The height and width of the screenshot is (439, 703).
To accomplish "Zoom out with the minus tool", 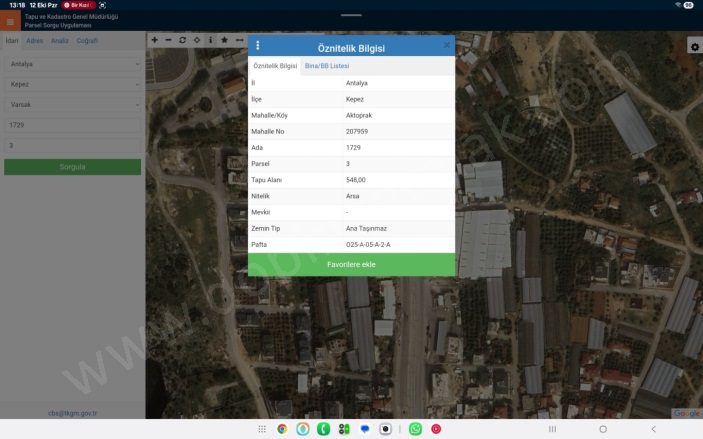I will point(168,40).
